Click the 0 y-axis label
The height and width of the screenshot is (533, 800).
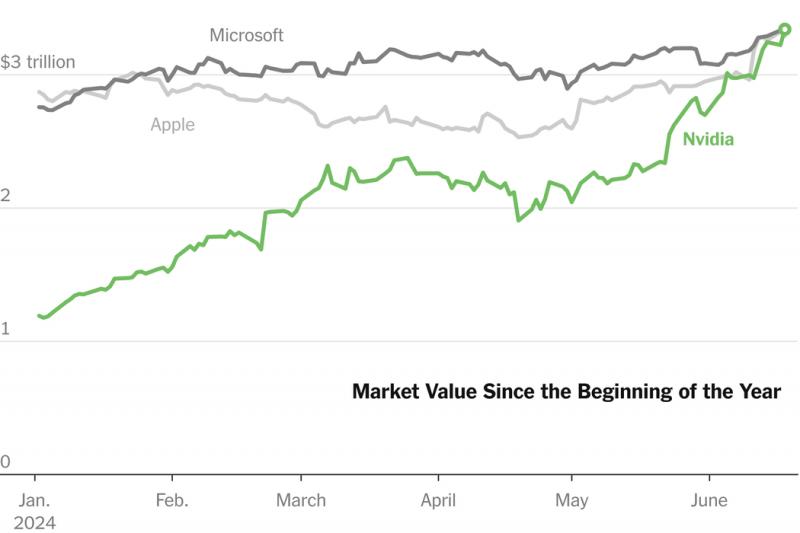[6, 462]
